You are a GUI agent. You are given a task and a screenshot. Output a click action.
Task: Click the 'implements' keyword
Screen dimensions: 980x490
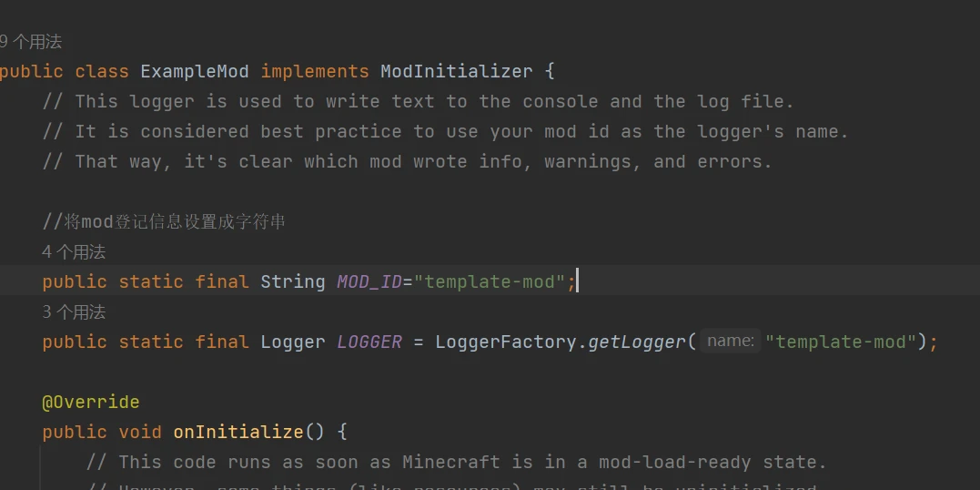315,71
